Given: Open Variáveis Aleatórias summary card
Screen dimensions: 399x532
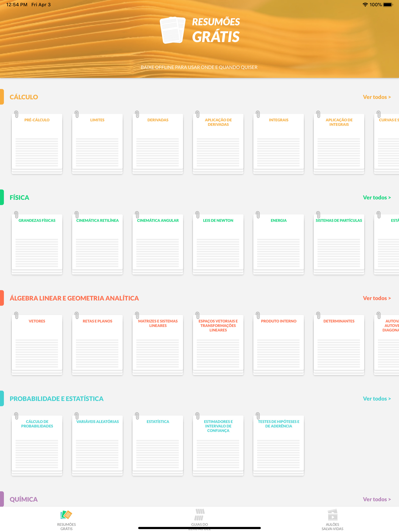Looking at the screenshot, I should pyautogui.click(x=97, y=444).
